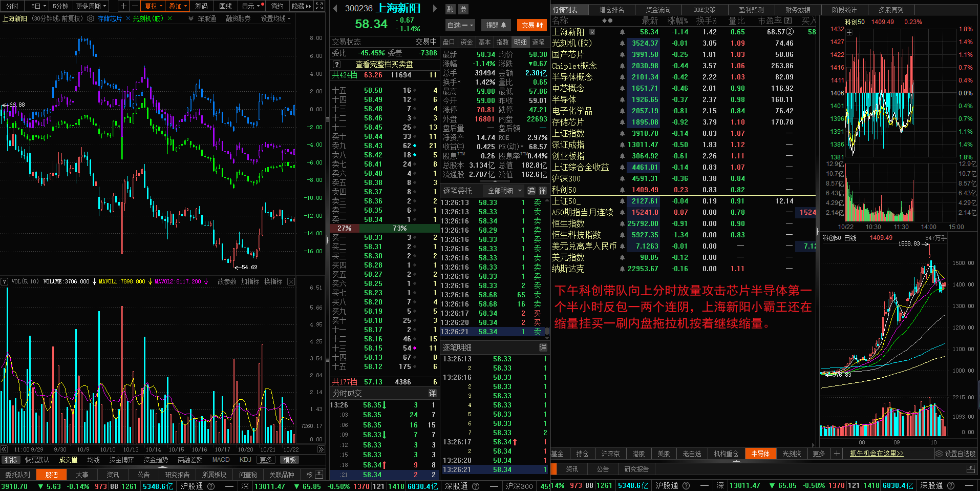Open the 交易 trade button

pyautogui.click(x=532, y=25)
